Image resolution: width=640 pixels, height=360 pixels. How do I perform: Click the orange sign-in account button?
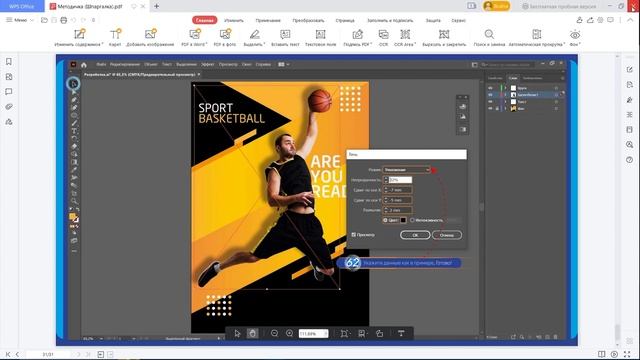click(496, 6)
